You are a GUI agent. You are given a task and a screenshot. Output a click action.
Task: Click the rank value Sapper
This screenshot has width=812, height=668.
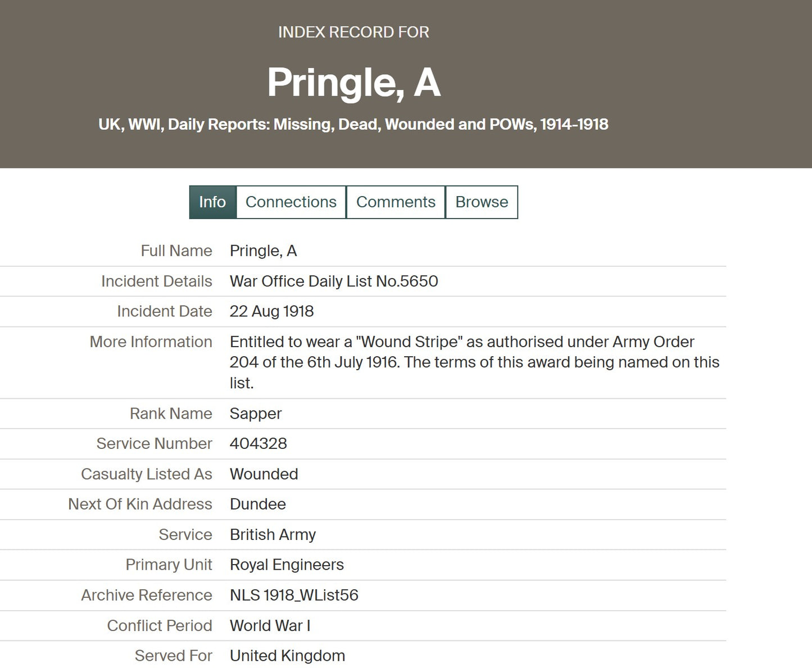coord(256,413)
